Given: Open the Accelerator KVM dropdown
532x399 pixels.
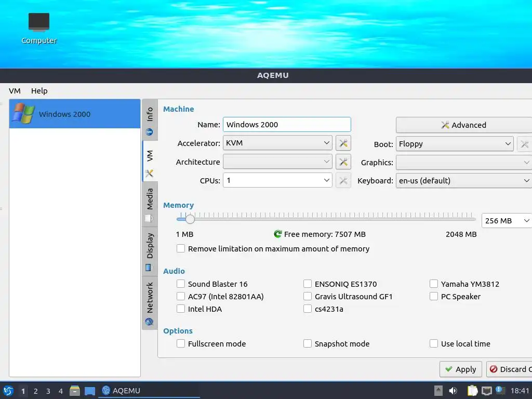Looking at the screenshot, I should pyautogui.click(x=277, y=143).
